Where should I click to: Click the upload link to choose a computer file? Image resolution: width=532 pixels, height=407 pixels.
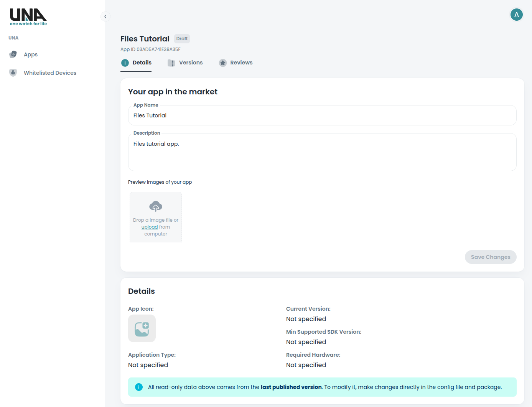coord(149,227)
